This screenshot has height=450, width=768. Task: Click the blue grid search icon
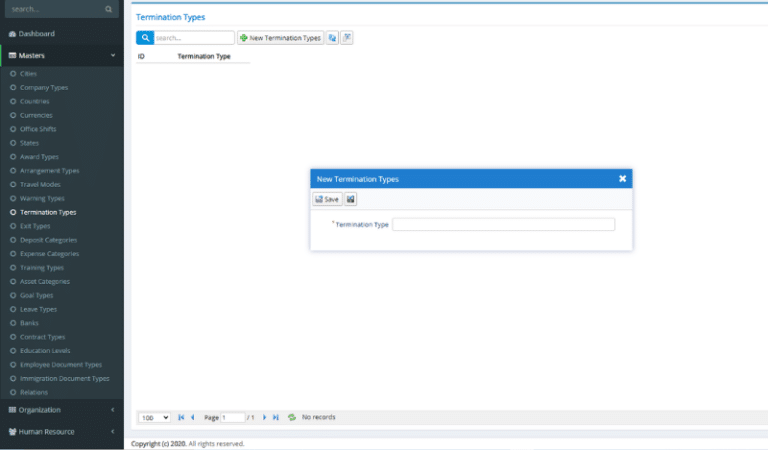[145, 38]
